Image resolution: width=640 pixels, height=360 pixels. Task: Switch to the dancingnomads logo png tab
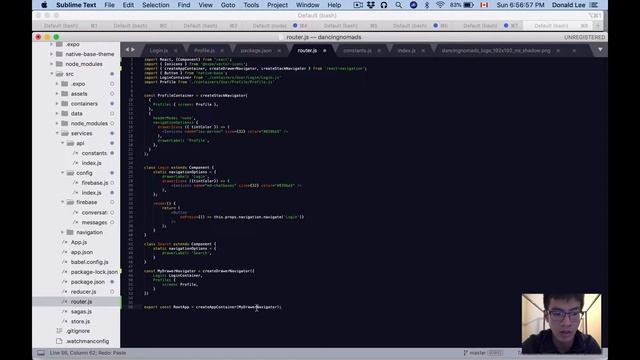coord(496,51)
